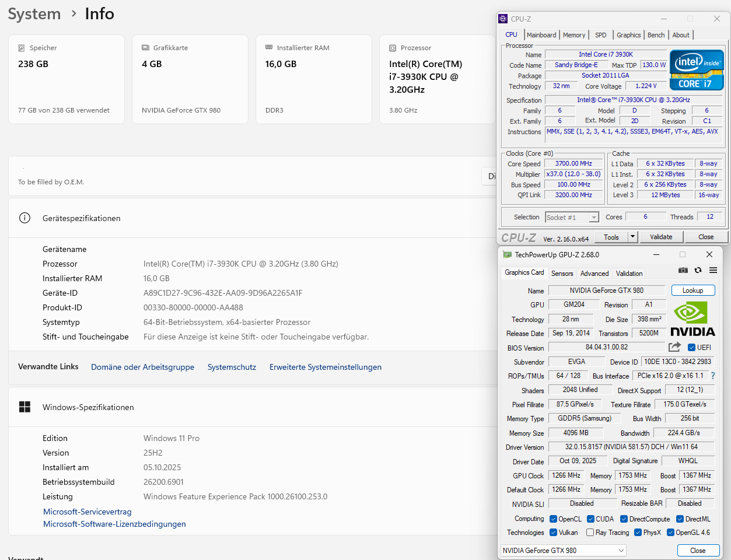Switch to Bench tab in CPU-Z
Image resolution: width=731 pixels, height=560 pixels.
click(656, 35)
